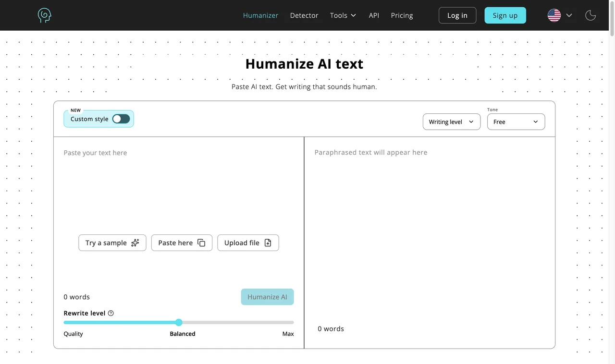615x364 pixels.
Task: Click the Rewrite level label
Action: (85, 313)
